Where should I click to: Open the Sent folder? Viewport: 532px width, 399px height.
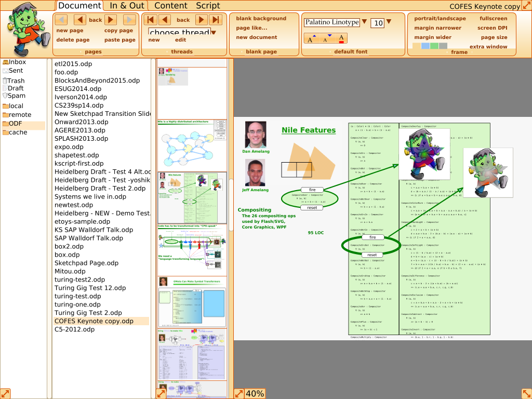(x=13, y=71)
